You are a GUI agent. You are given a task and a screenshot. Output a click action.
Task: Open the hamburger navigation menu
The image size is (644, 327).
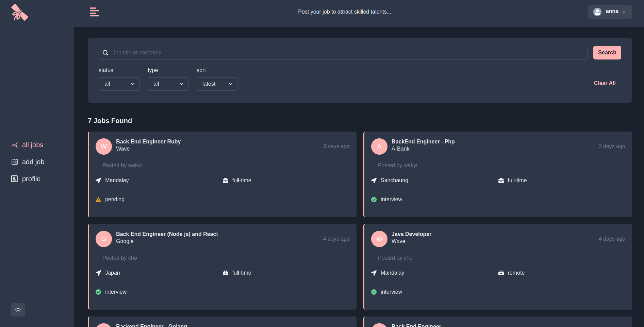point(94,12)
